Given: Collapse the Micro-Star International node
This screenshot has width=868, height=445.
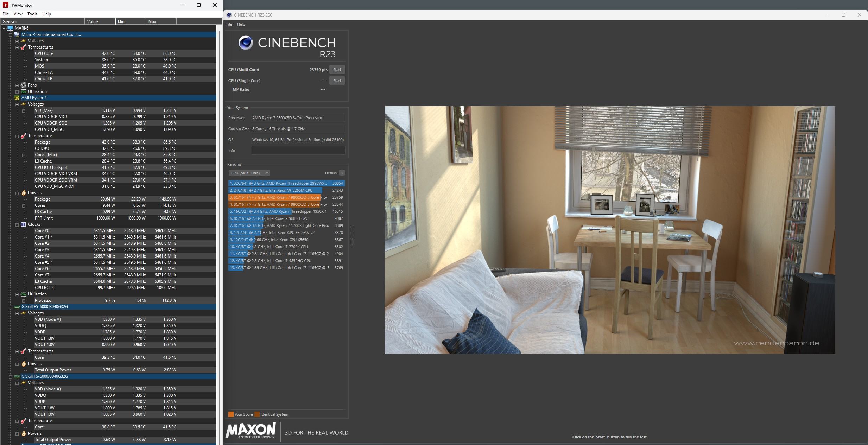Looking at the screenshot, I should [10, 34].
